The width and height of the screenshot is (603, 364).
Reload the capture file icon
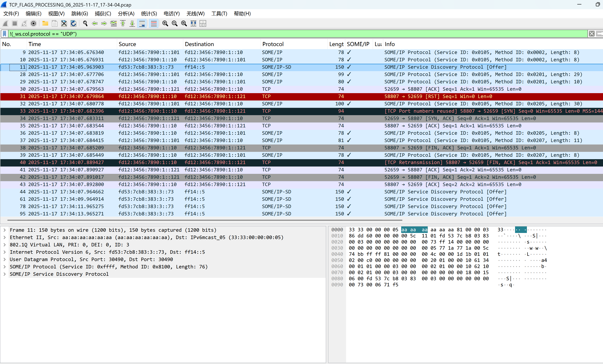[x=73, y=23]
